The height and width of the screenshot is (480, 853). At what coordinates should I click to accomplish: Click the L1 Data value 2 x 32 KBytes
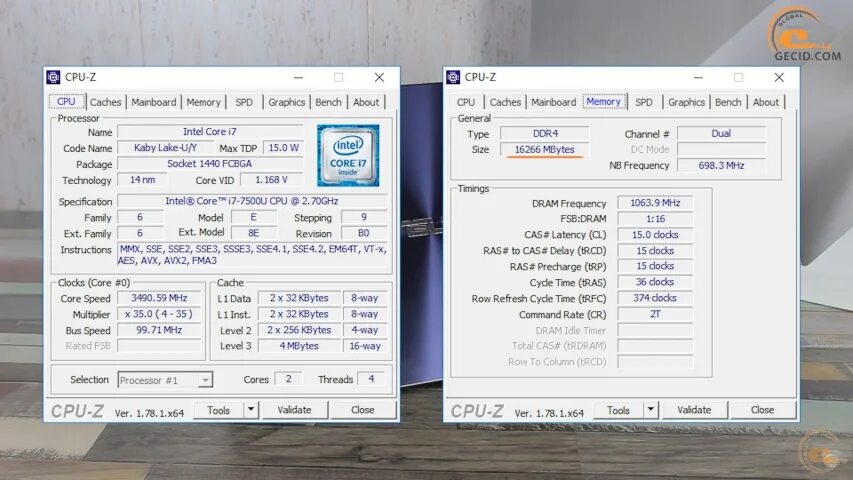(x=299, y=298)
